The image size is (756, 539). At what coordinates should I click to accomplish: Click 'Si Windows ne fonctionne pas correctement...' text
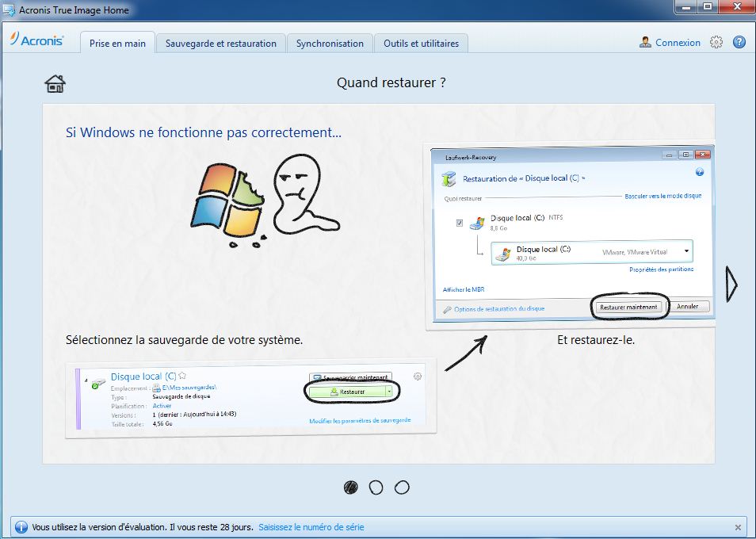click(x=204, y=132)
